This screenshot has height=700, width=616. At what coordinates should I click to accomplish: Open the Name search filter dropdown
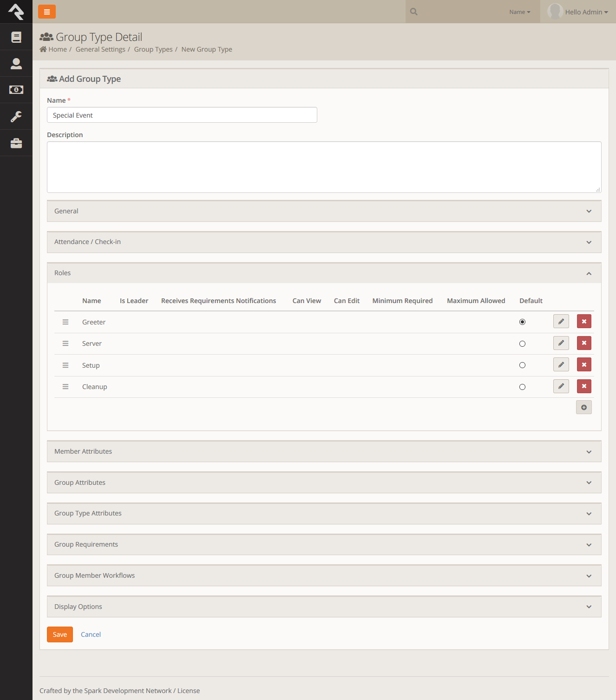click(x=519, y=12)
